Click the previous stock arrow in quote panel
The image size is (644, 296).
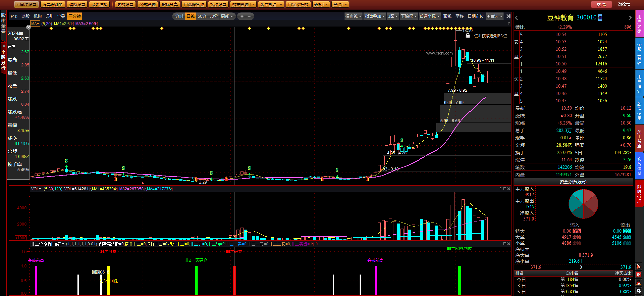click(x=517, y=18)
